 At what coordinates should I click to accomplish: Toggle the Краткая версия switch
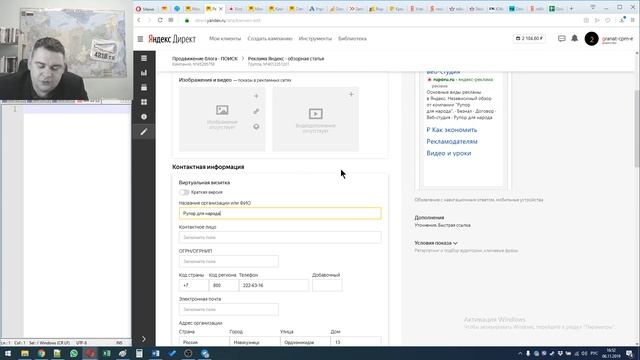tap(184, 192)
